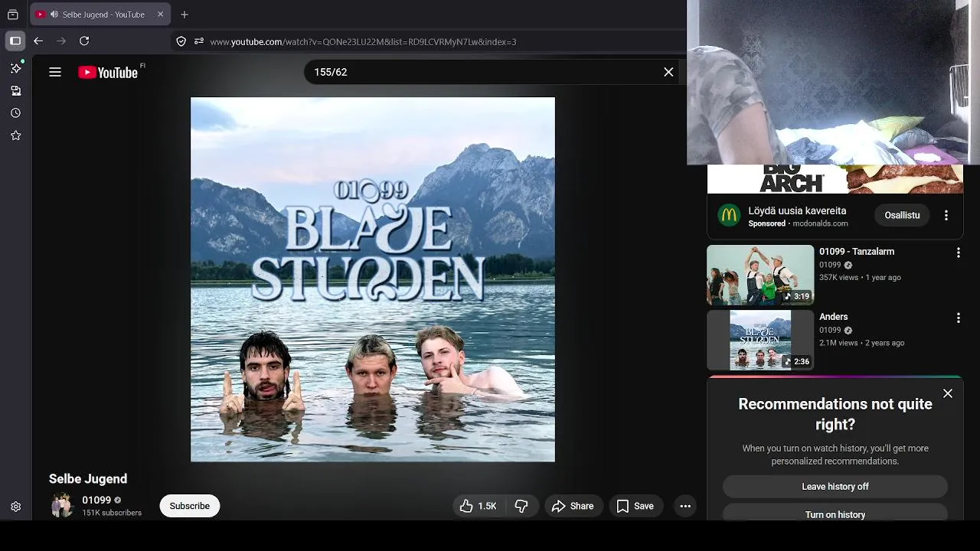The image size is (980, 551).
Task: Like the video with thumbs up
Action: click(x=479, y=506)
